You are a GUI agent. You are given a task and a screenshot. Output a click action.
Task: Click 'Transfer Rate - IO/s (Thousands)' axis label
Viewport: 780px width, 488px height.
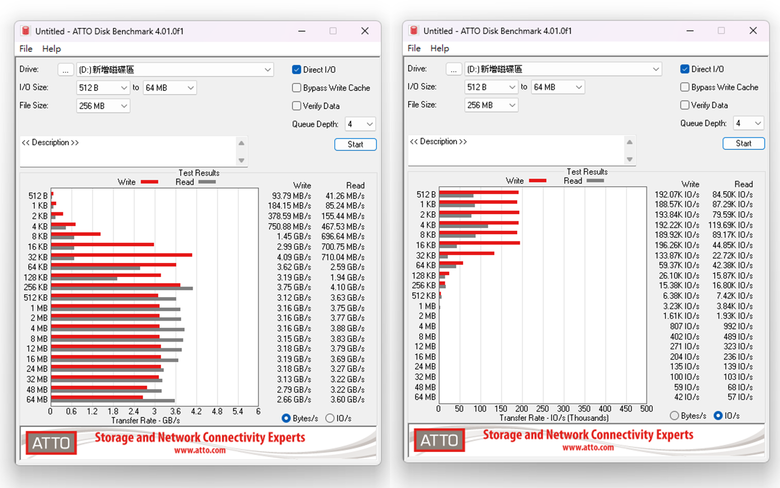[554, 418]
